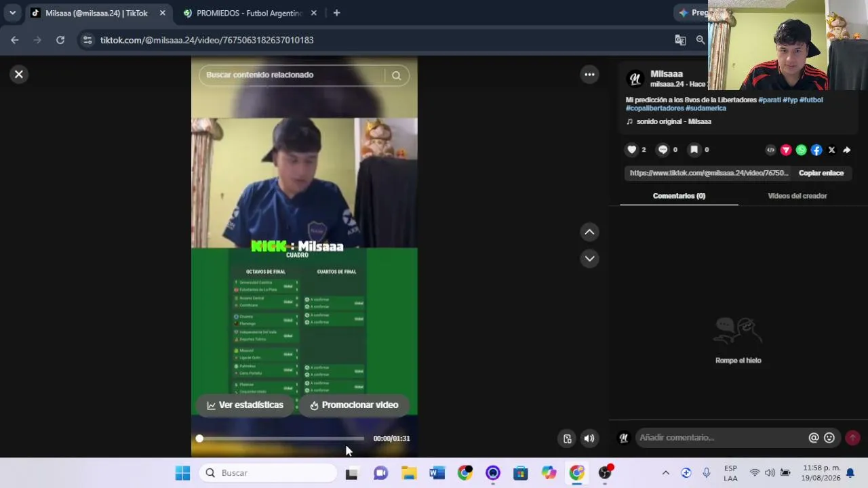Open more share options arrow

point(846,150)
